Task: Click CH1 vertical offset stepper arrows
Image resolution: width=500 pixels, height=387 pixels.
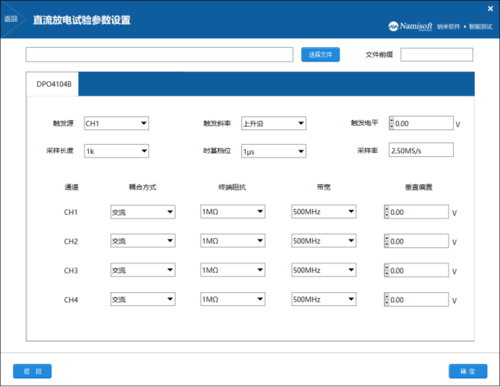Action: (x=387, y=212)
